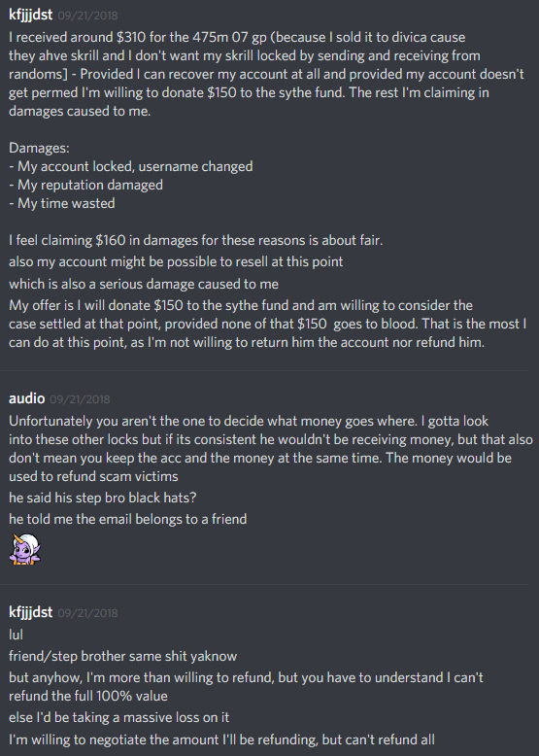Click the timestamp beside the last kfjjjdst
The height and width of the screenshot is (756, 539).
pyautogui.click(x=87, y=613)
